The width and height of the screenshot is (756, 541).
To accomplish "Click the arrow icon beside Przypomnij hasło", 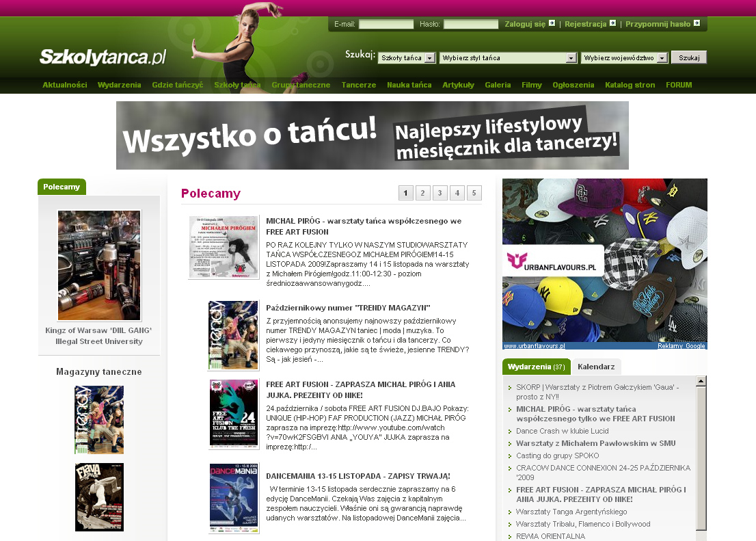I will coord(697,23).
